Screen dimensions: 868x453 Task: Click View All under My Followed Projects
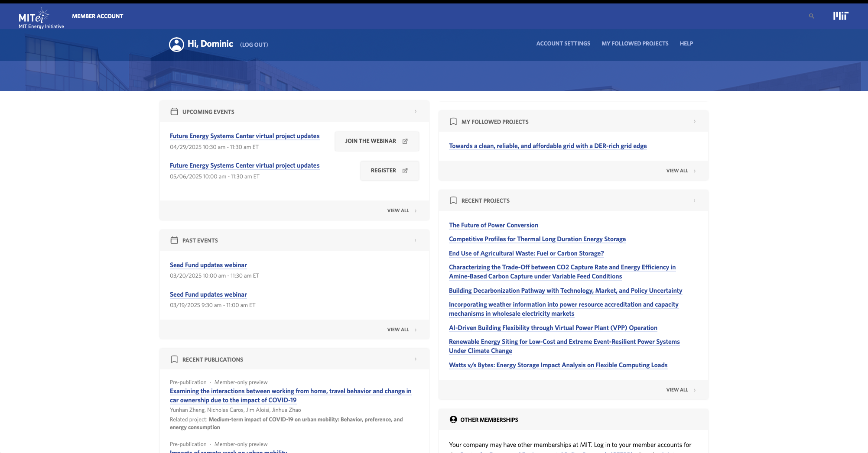point(681,171)
